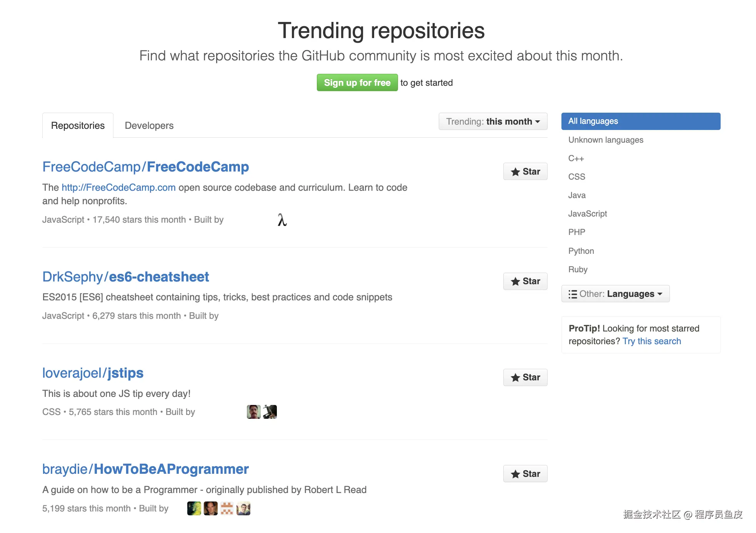Viewport: 756px width, 533px height.
Task: Click first contributor avatar on HowToBeAProgrammer
Action: click(x=194, y=508)
